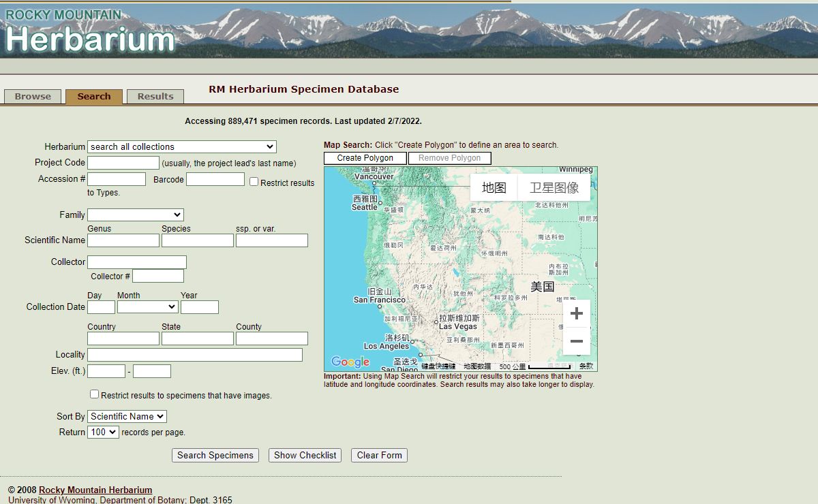
Task: Click the Collector name field
Action: [x=137, y=262]
